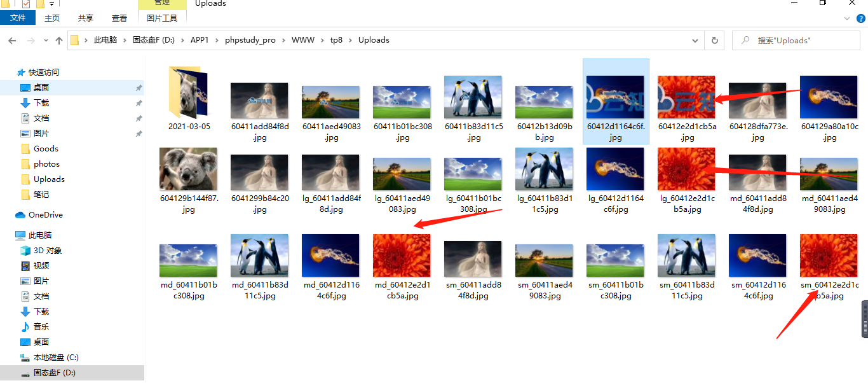Image resolution: width=868 pixels, height=383 pixels.
Task: Click the Back navigation arrow
Action: pos(12,40)
